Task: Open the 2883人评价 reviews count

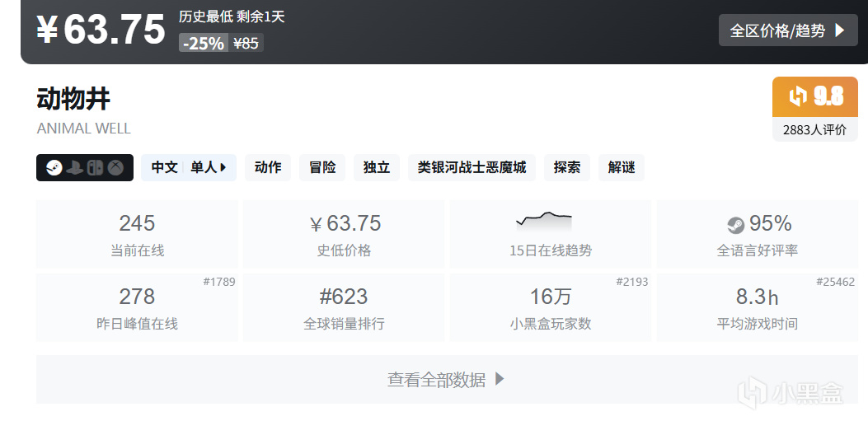Action: tap(815, 130)
